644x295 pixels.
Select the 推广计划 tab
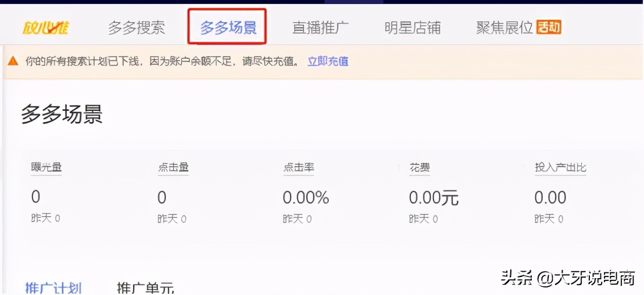pyautogui.click(x=53, y=287)
